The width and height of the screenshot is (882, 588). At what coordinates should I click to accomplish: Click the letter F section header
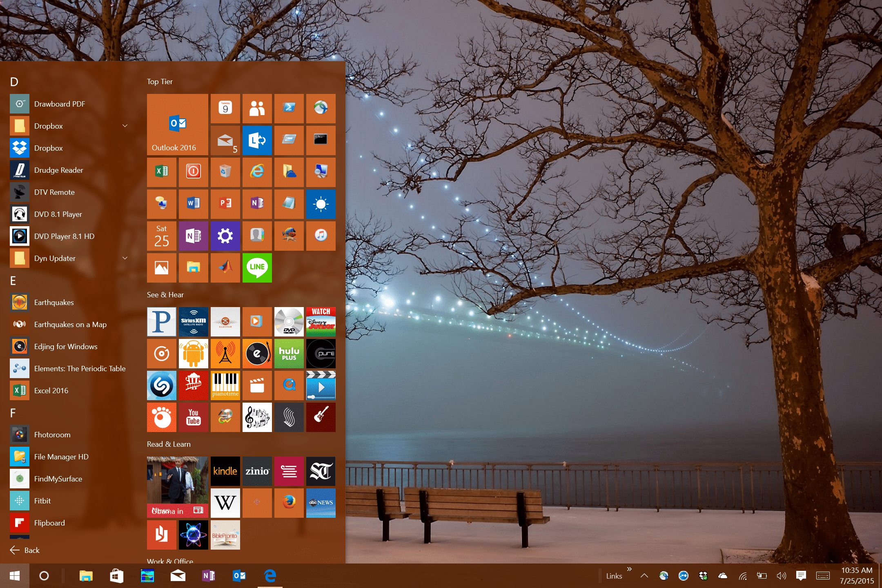(x=13, y=413)
